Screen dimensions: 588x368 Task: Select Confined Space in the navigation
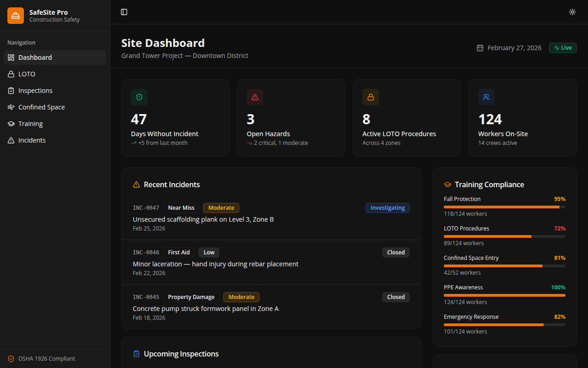point(41,107)
